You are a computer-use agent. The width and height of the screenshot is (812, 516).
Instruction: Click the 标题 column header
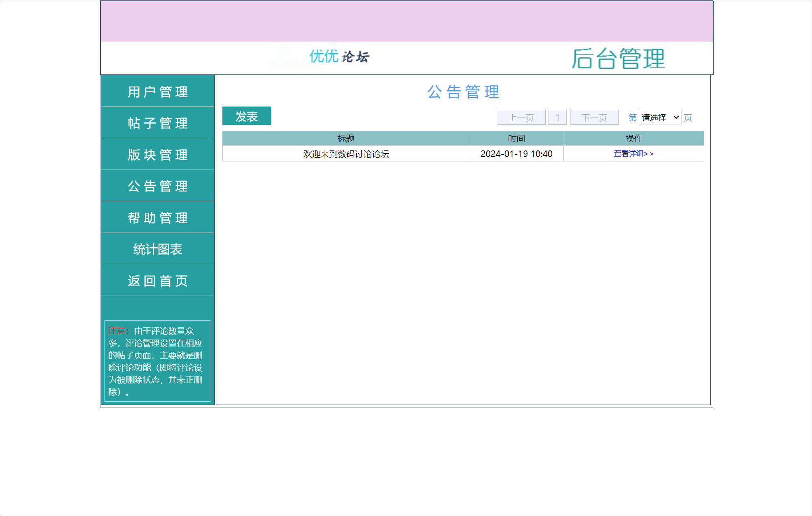pyautogui.click(x=346, y=138)
